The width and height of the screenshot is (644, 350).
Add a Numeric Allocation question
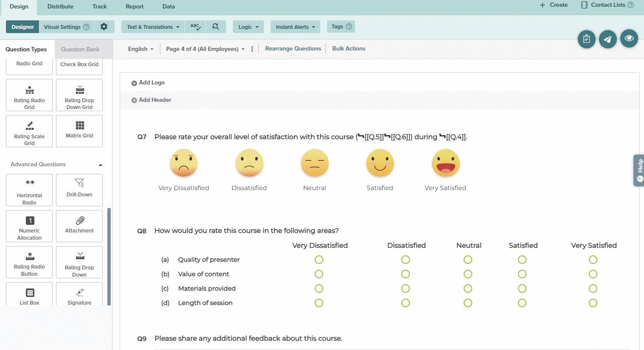coord(29,226)
